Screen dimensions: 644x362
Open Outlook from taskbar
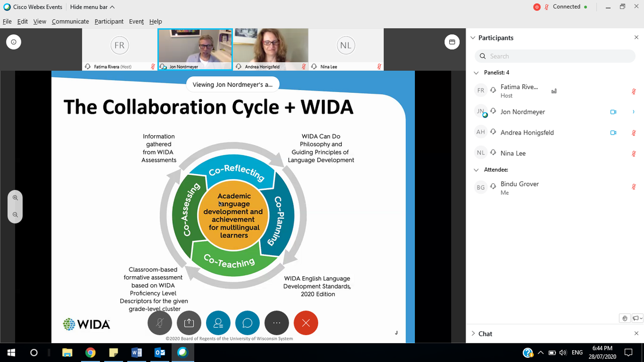pyautogui.click(x=159, y=352)
